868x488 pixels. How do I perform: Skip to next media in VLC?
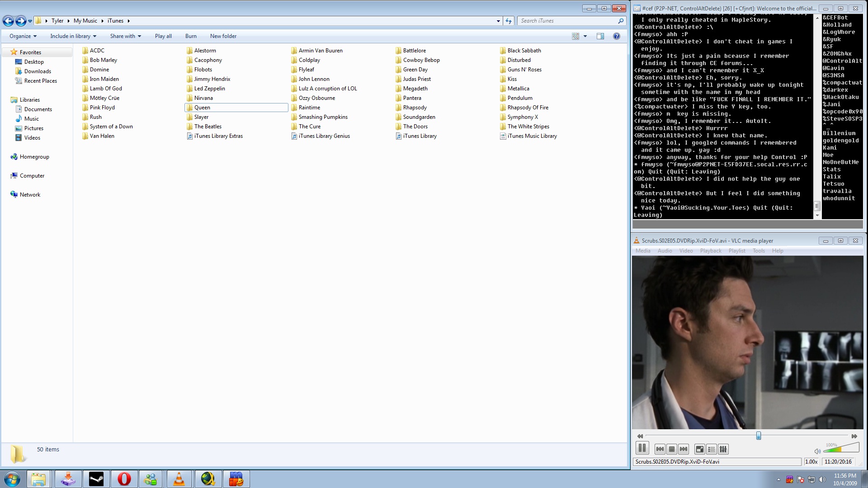684,449
